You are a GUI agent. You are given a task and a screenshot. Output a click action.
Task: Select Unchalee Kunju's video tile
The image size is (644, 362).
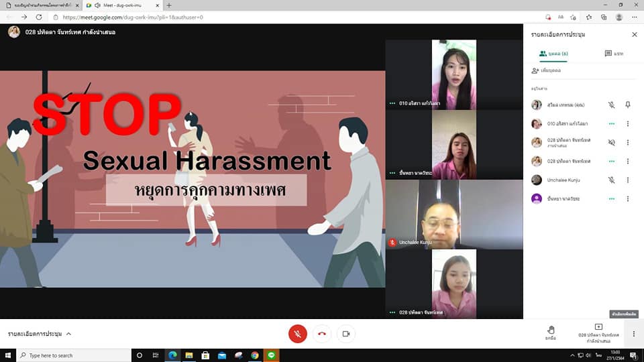(454, 215)
